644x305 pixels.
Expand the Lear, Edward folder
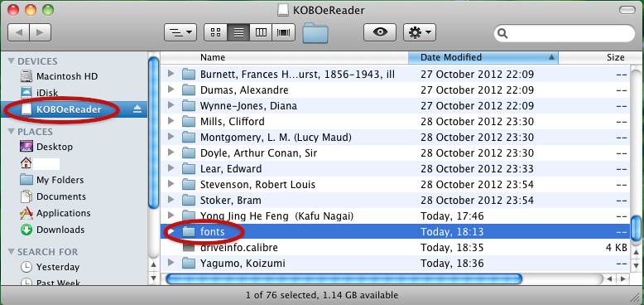[x=171, y=168]
